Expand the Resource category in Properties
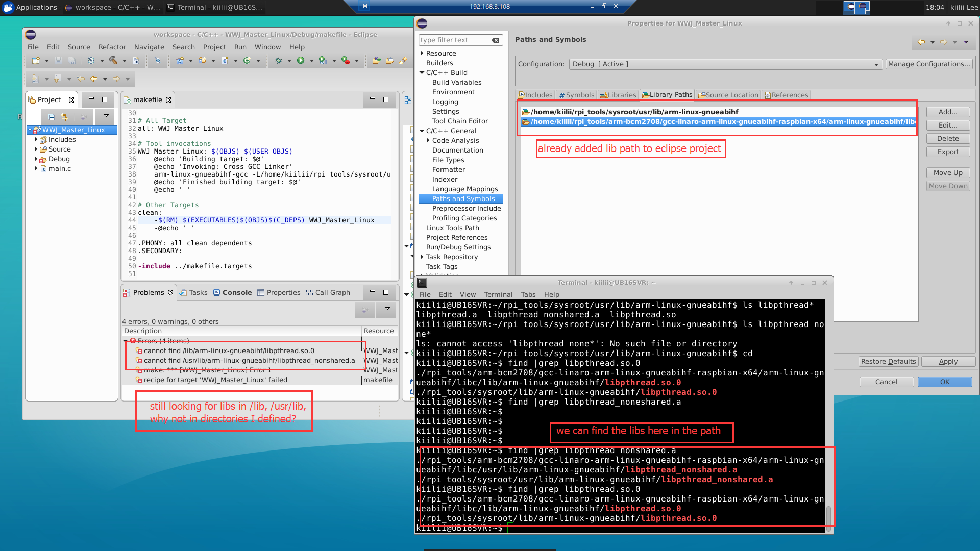Screen dimensions: 980x551 (x=422, y=54)
